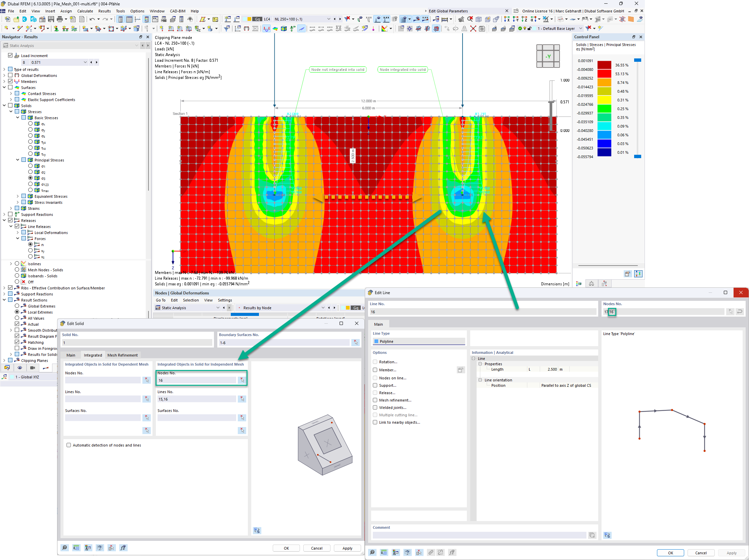Select the σ1 principal stress radio button
Image resolution: width=749 pixels, height=560 pixels.
coord(31,166)
